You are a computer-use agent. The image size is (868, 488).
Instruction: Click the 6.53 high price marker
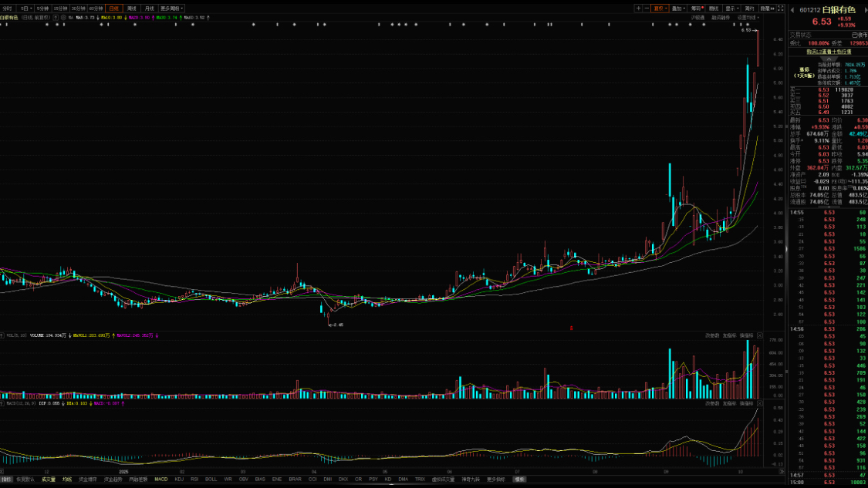point(748,30)
